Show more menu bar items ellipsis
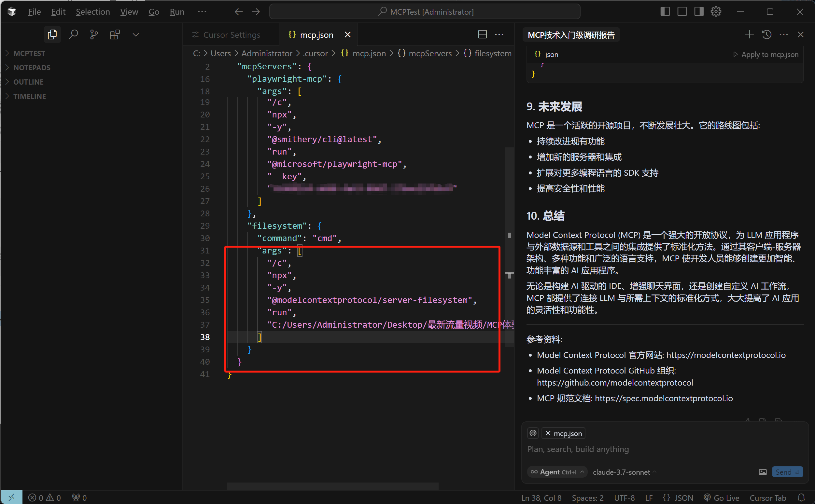The width and height of the screenshot is (815, 504). click(x=202, y=12)
